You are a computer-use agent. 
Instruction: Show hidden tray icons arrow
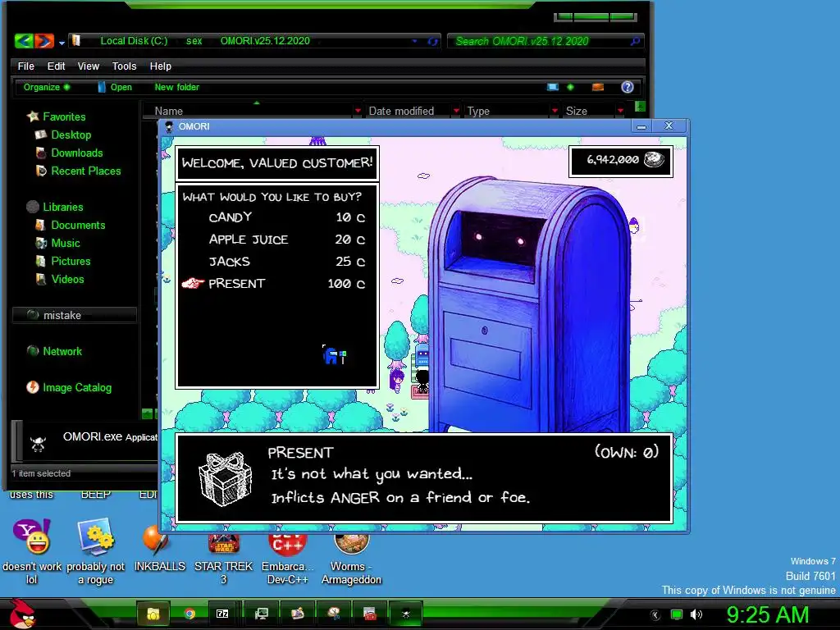[655, 615]
